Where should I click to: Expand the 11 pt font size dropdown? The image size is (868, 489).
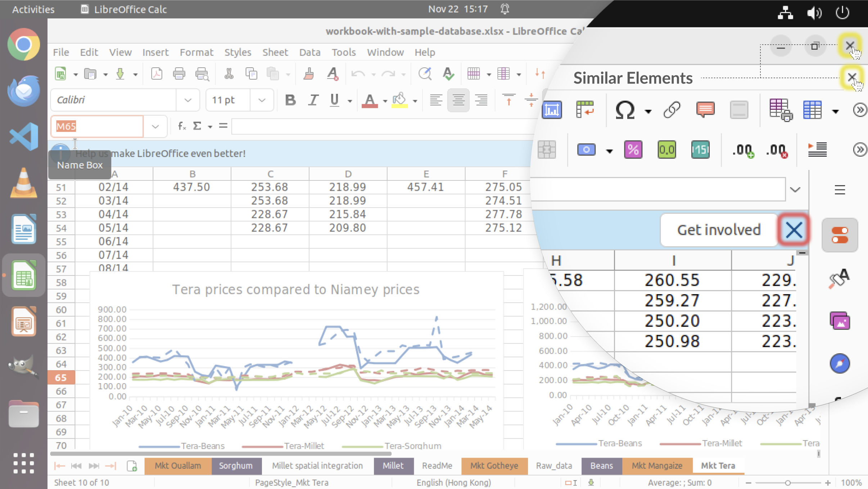click(x=262, y=100)
